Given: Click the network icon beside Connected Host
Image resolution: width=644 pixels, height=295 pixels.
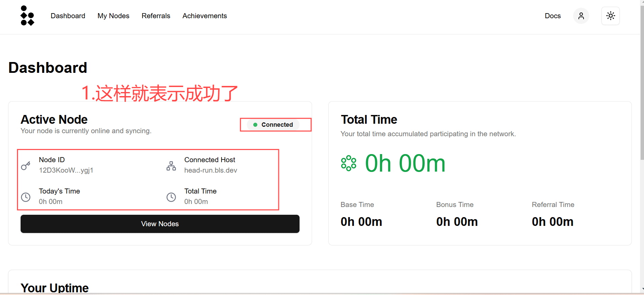Looking at the screenshot, I should point(171,166).
